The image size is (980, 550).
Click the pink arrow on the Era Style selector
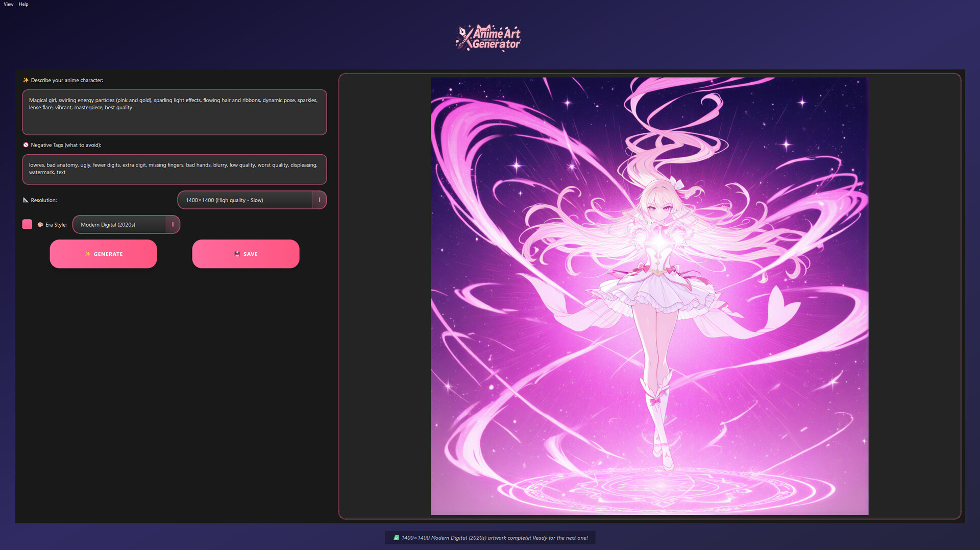[x=172, y=224]
